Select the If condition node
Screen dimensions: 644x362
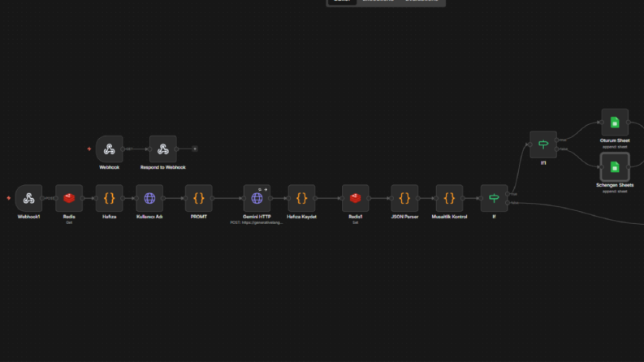point(494,198)
